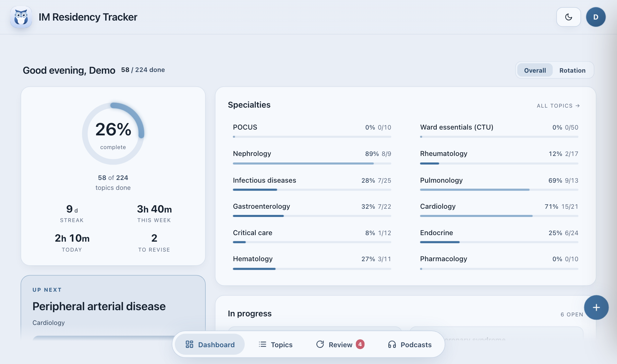The image size is (617, 364).
Task: Open Ward essentials (CTU) specialty
Action: coord(499,131)
